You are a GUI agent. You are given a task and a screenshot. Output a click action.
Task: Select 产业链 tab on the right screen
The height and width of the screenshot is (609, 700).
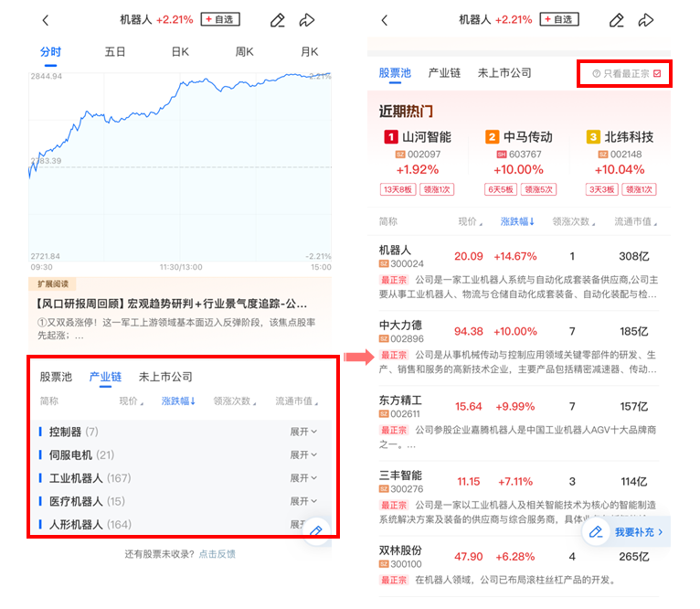point(444,73)
